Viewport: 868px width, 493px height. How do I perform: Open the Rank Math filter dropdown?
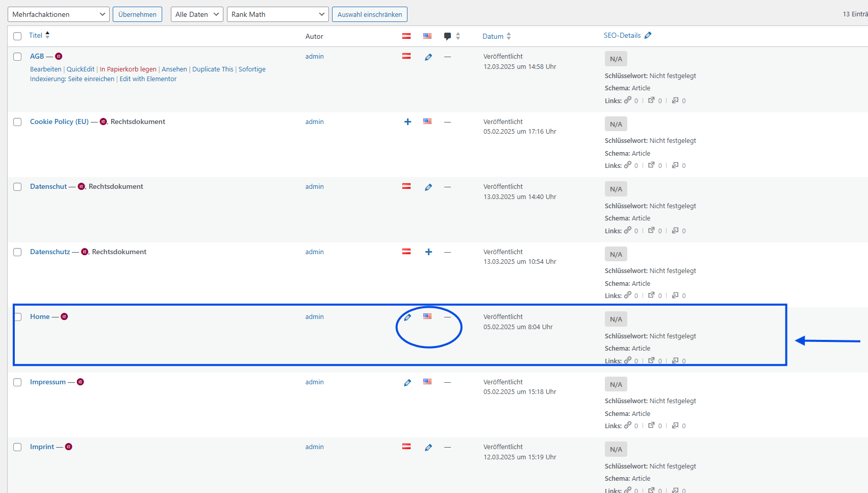click(277, 14)
